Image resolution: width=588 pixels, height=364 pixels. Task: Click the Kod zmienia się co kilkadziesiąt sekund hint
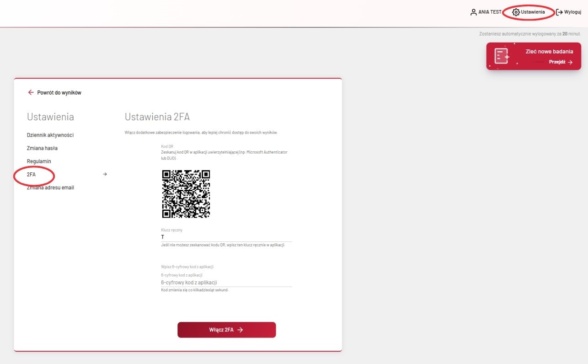point(195,290)
